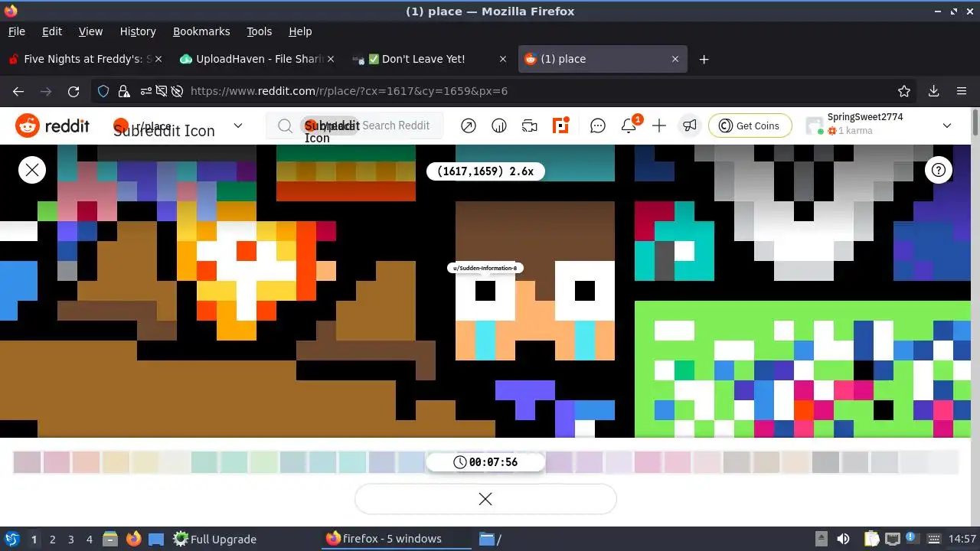Select the leftmost dark red palette swatch
This screenshot has height=551, width=980.
(x=27, y=462)
